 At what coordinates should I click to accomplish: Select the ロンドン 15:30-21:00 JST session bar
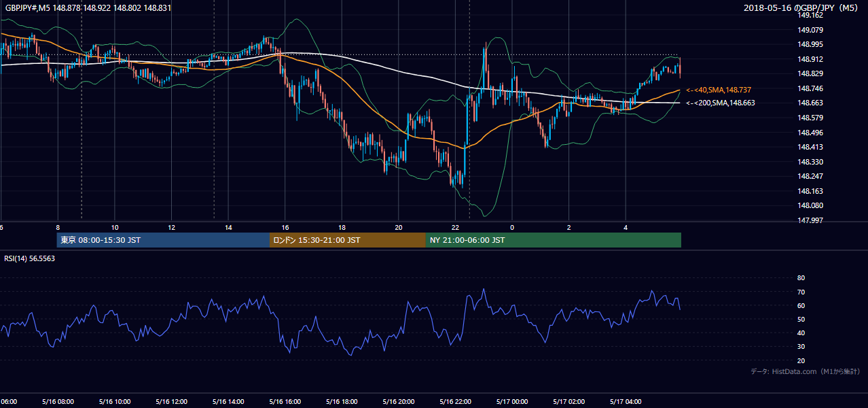[348, 240]
